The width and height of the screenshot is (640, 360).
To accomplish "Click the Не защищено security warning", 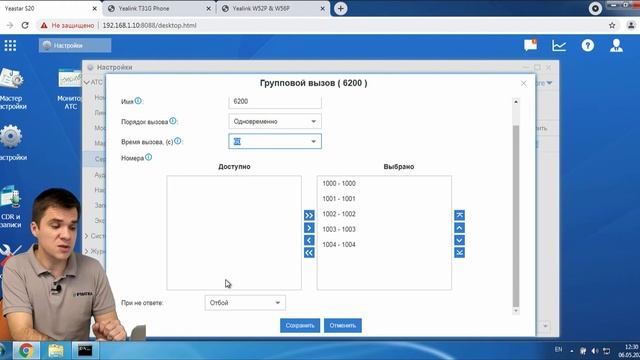I will [67, 25].
